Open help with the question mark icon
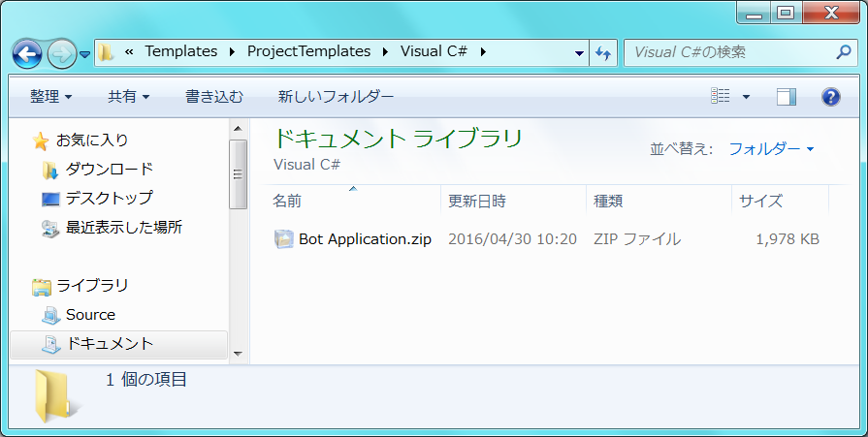 point(831,97)
